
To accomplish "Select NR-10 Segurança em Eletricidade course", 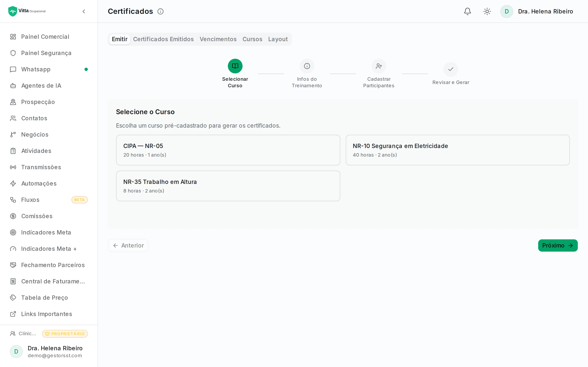I will click(458, 150).
